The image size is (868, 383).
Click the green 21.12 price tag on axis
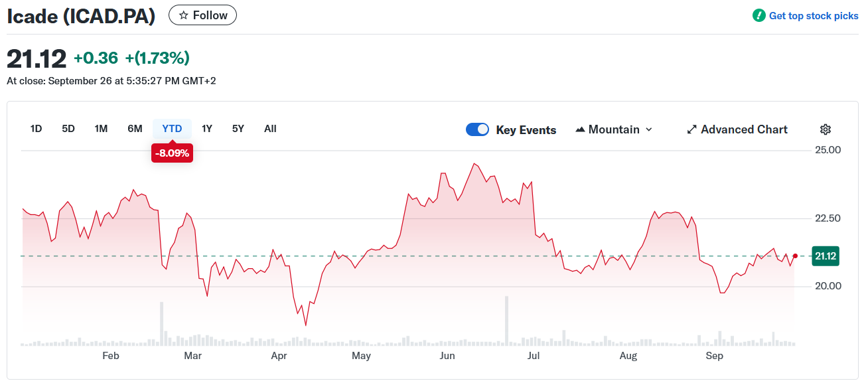tap(826, 256)
